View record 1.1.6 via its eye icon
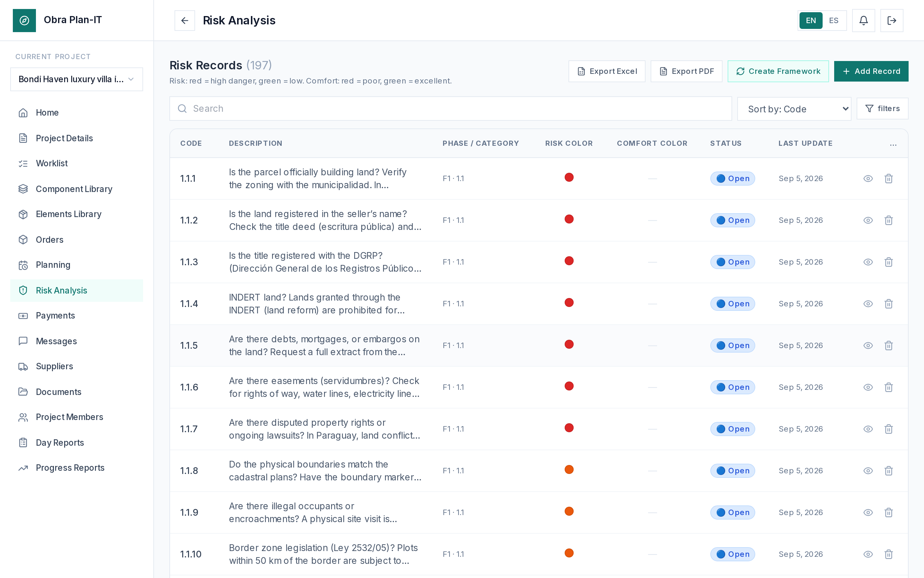Screen dimensions: 924x578 [868, 387]
